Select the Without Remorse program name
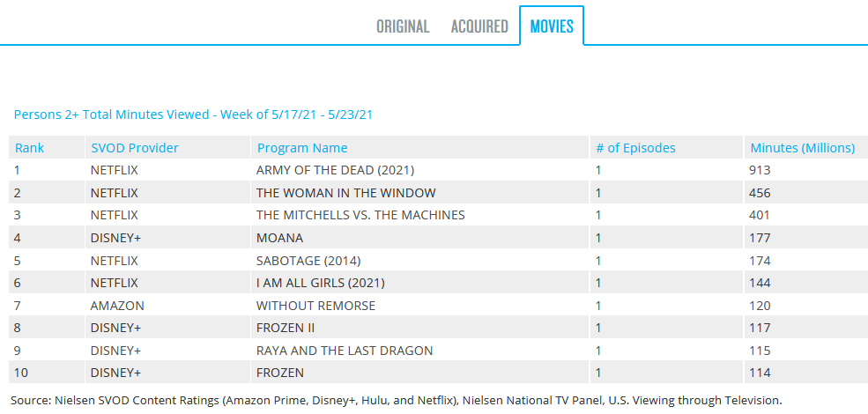The height and width of the screenshot is (414, 868). coord(315,306)
